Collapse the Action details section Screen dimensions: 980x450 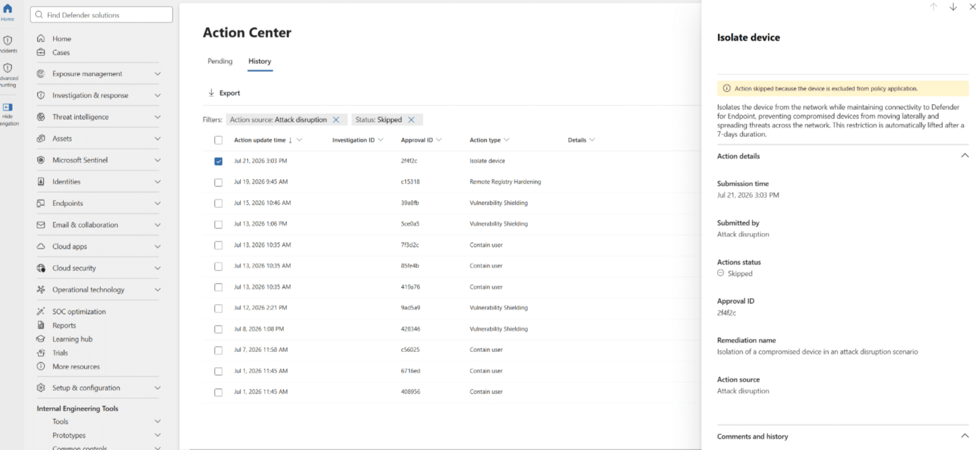(965, 156)
